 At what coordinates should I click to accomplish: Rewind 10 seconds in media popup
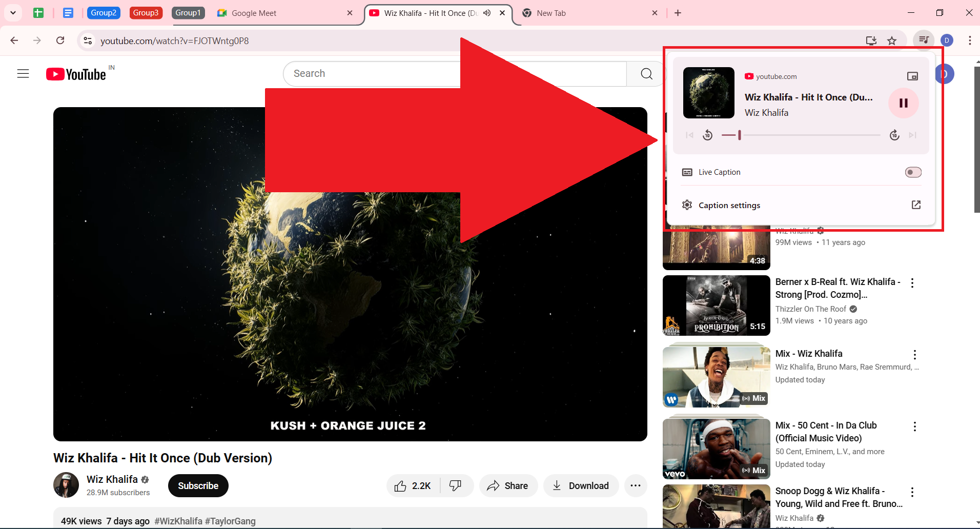(x=708, y=135)
